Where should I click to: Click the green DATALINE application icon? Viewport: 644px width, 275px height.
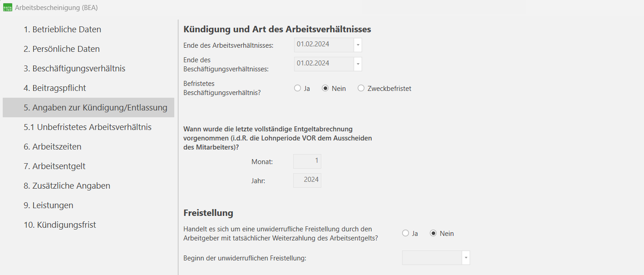7,7
